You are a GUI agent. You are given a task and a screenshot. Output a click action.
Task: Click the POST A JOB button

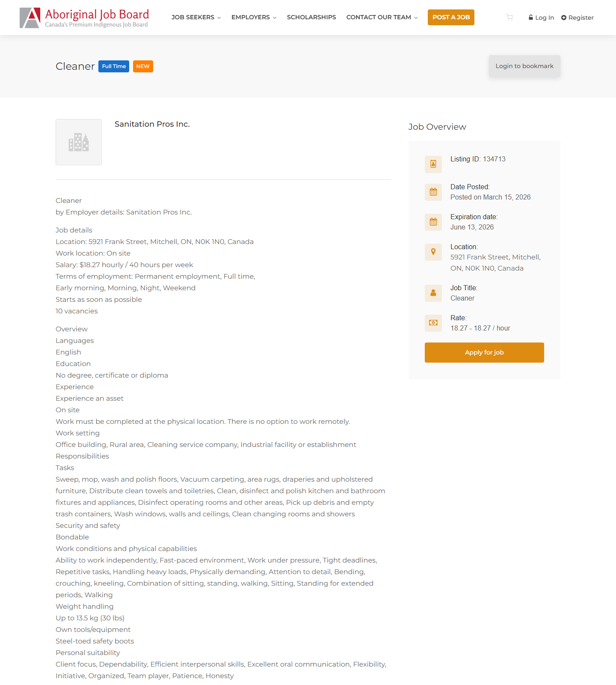coord(451,17)
